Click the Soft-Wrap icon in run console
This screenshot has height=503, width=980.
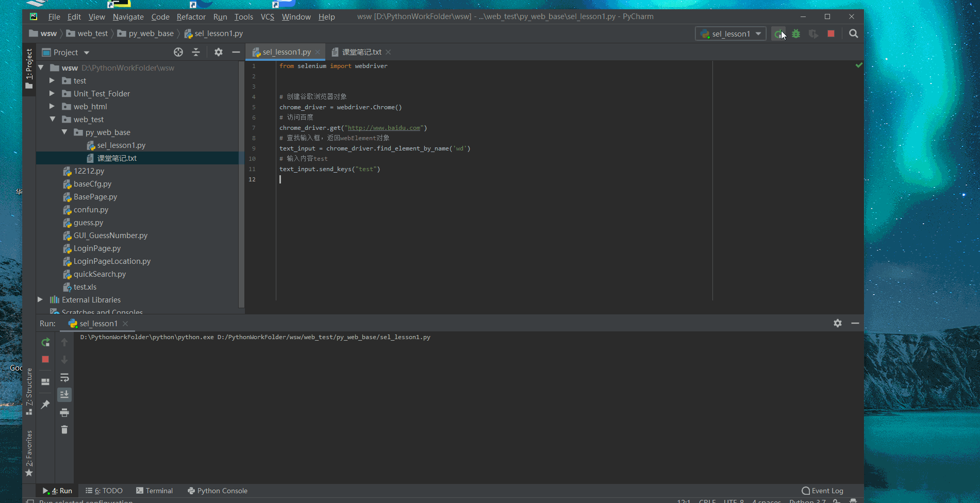(64, 378)
